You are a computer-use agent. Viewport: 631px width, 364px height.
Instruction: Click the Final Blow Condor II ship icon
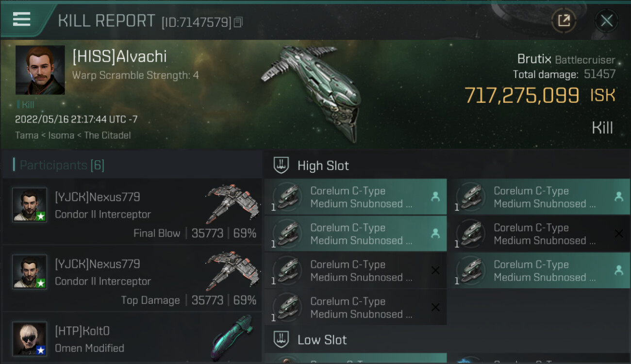coord(233,203)
